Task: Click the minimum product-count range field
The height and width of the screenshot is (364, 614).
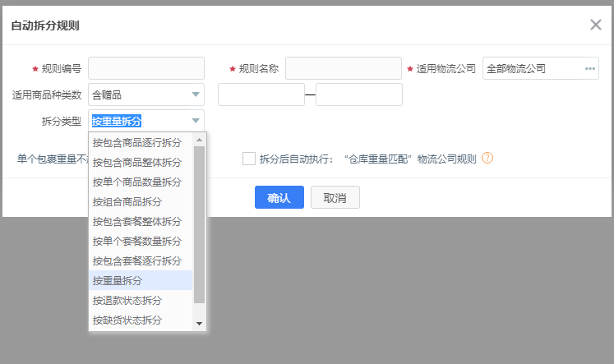Action: [261, 94]
